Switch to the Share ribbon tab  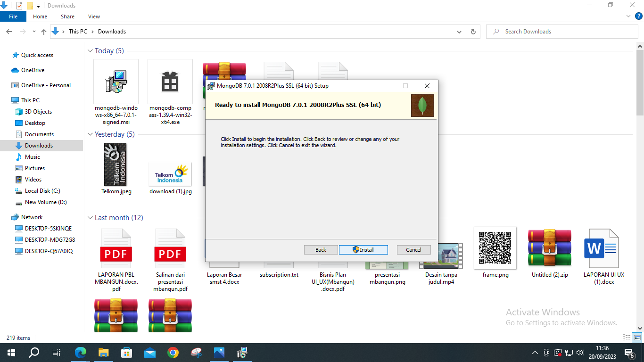[x=67, y=16]
